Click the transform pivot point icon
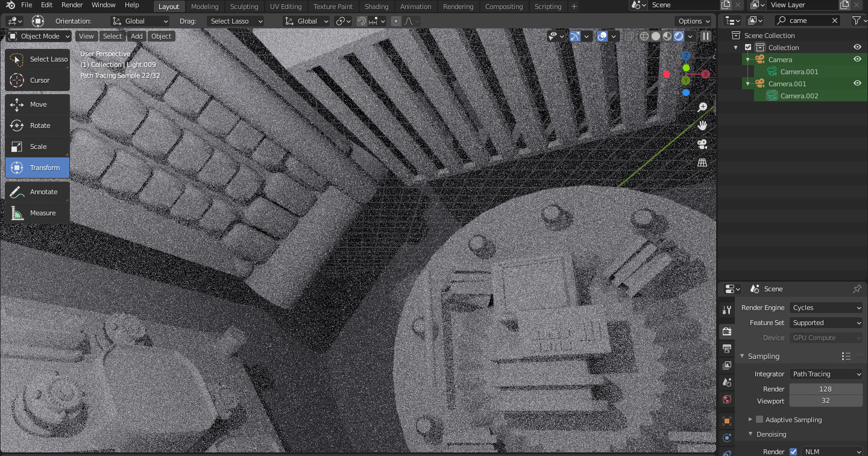This screenshot has height=456, width=868. (344, 21)
